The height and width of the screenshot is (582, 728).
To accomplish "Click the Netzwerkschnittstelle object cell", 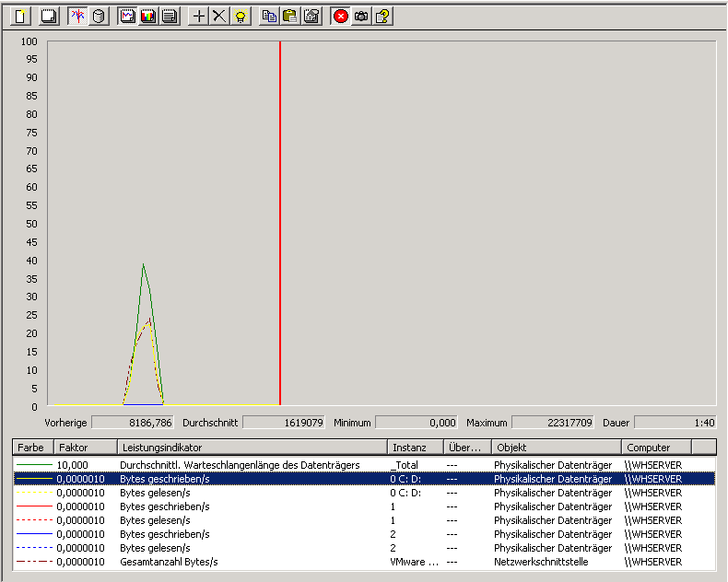I will tap(541, 562).
